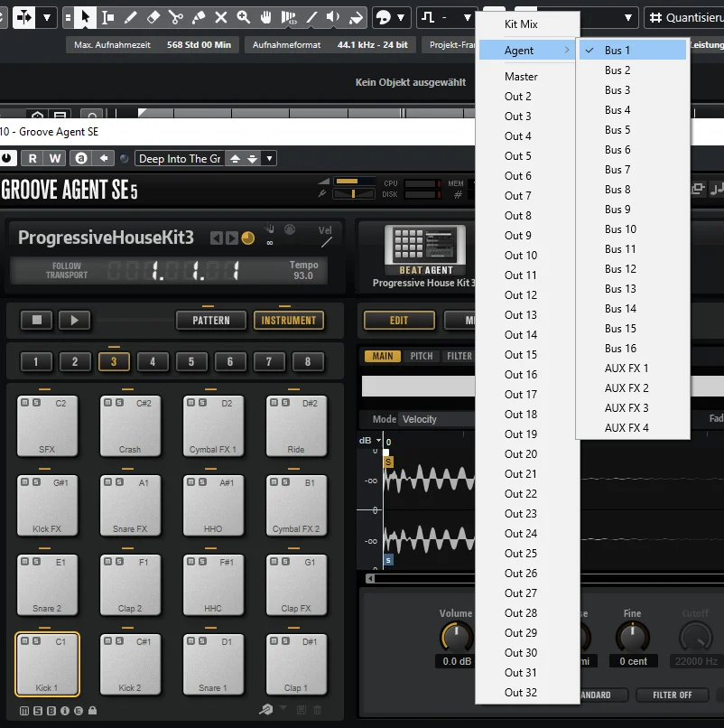Select the Object Selection arrow tool
724x728 pixels.
pos(85,18)
